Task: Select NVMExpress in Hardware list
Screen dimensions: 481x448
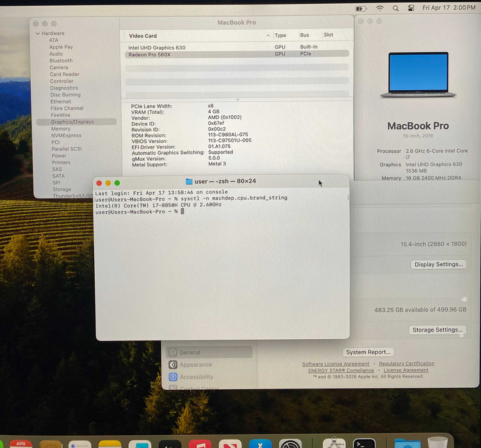Action: tap(66, 136)
